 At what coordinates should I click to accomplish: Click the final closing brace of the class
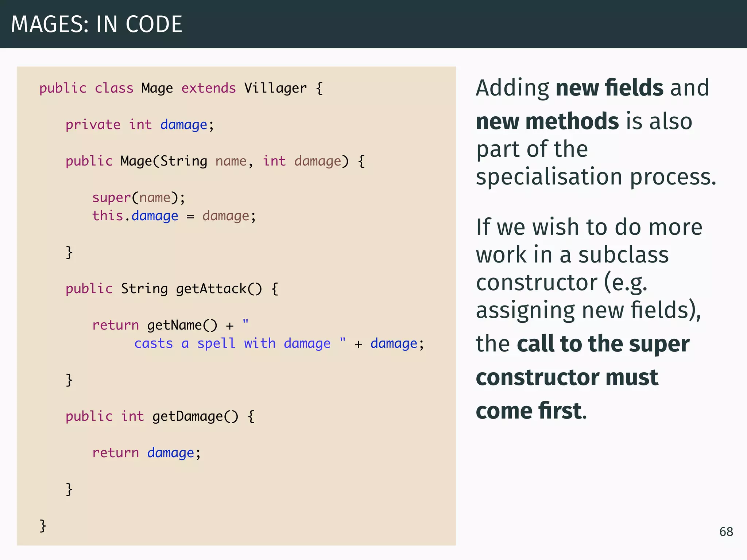[43, 526]
